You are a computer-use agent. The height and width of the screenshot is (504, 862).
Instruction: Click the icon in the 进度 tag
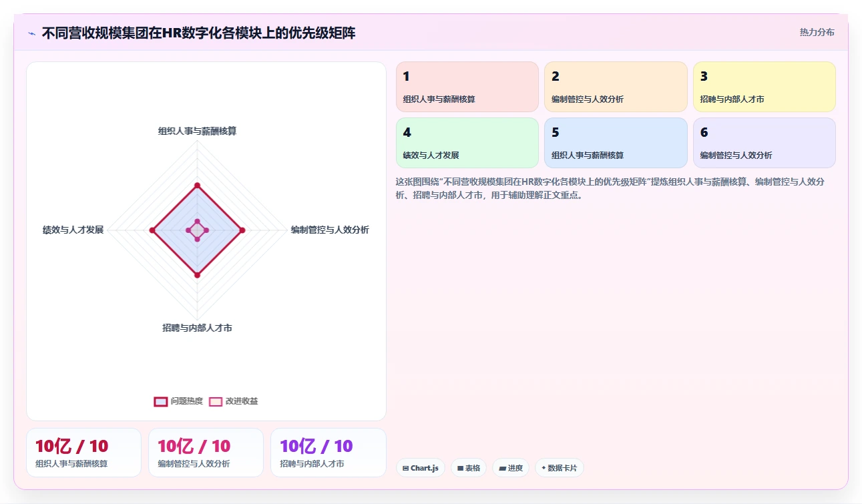coord(502,468)
